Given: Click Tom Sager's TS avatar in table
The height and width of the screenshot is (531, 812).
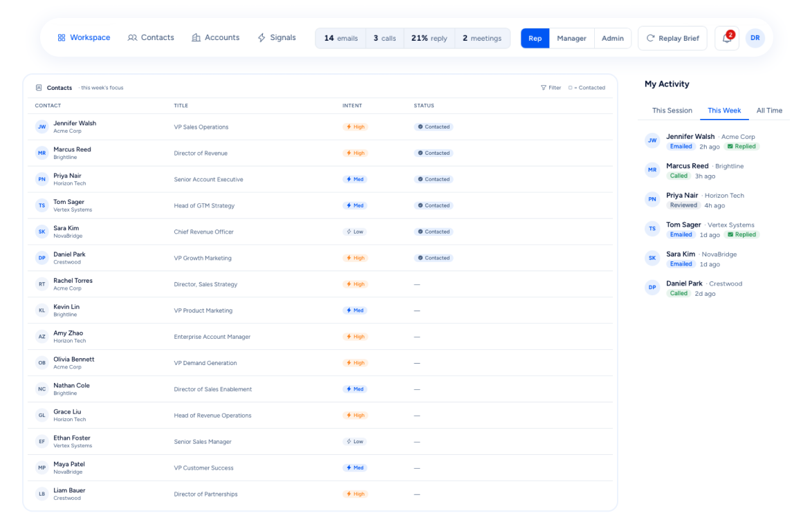Looking at the screenshot, I should (42, 205).
